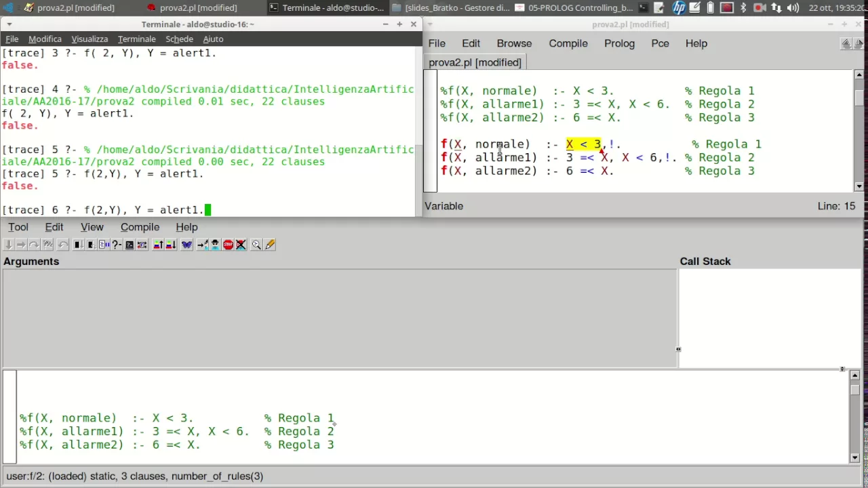Click the HP icon in the system tray
The width and height of the screenshot is (868, 488).
679,8
